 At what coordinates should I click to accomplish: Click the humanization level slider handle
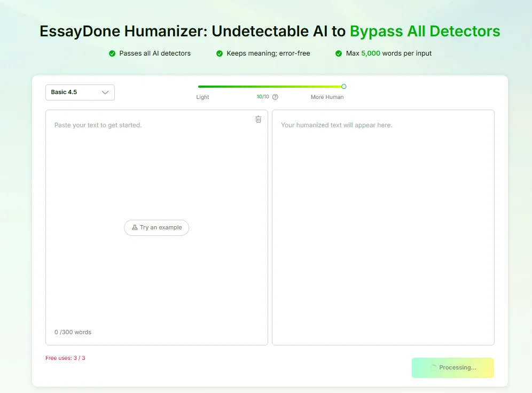[343, 87]
